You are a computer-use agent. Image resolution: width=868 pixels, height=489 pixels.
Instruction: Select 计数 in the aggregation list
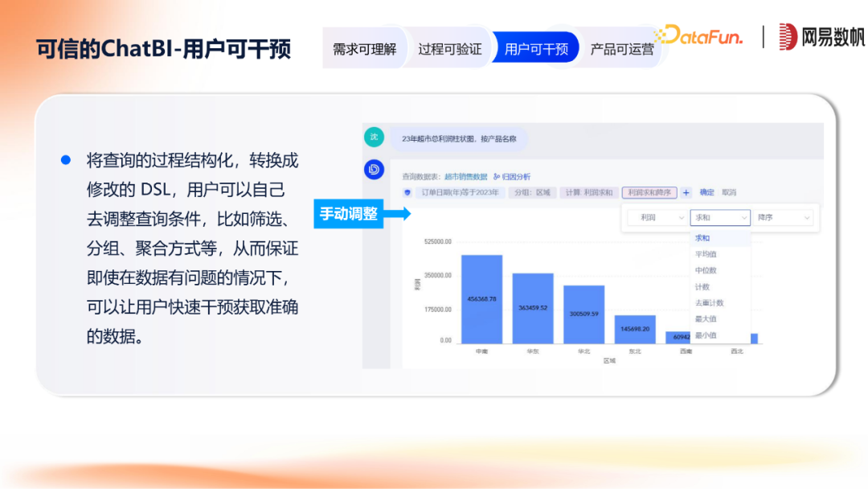720,287
